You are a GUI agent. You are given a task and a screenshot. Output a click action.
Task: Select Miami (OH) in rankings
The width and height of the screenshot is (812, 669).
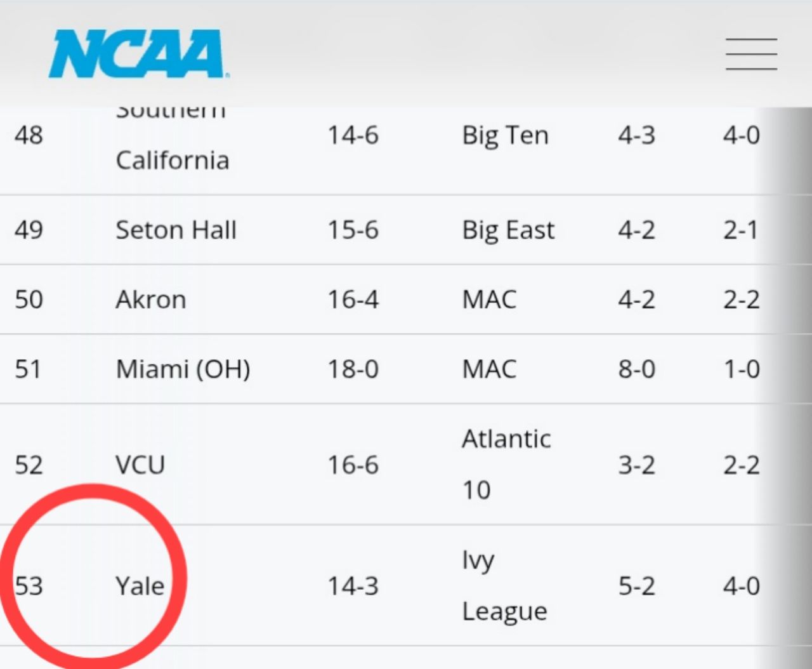(183, 369)
